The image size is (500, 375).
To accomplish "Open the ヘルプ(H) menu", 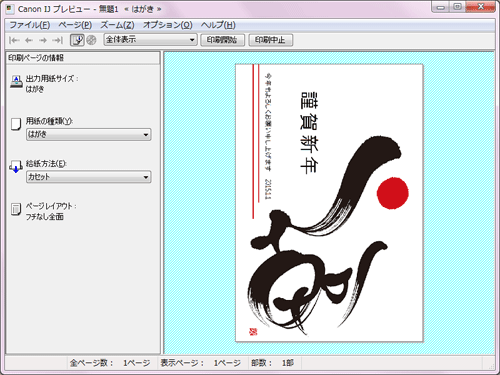I will [218, 25].
